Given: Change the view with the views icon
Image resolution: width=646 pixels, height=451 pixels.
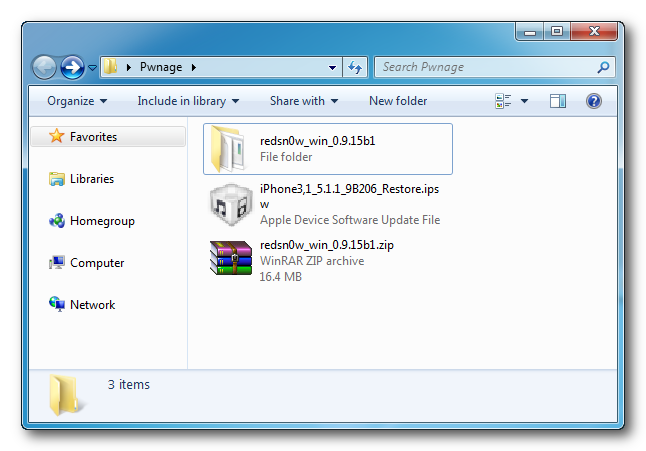Looking at the screenshot, I should (503, 101).
